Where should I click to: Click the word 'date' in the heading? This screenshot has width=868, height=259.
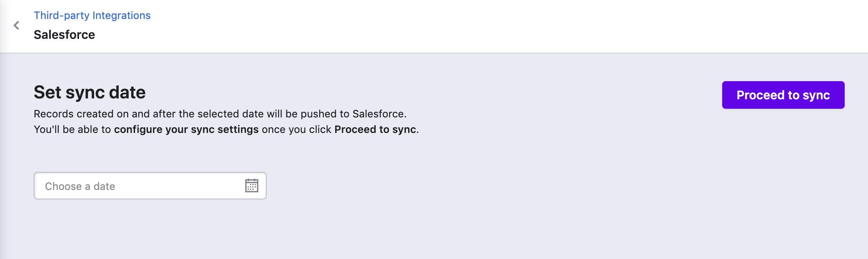point(127,92)
